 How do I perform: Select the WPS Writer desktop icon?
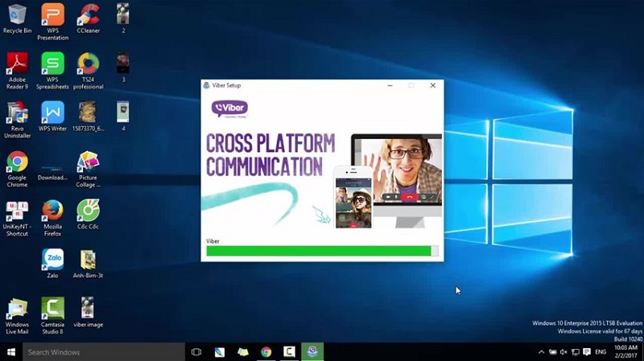[52, 112]
